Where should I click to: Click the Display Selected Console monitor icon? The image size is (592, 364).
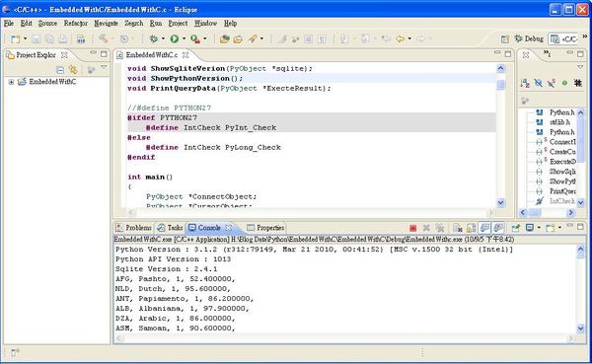point(530,228)
